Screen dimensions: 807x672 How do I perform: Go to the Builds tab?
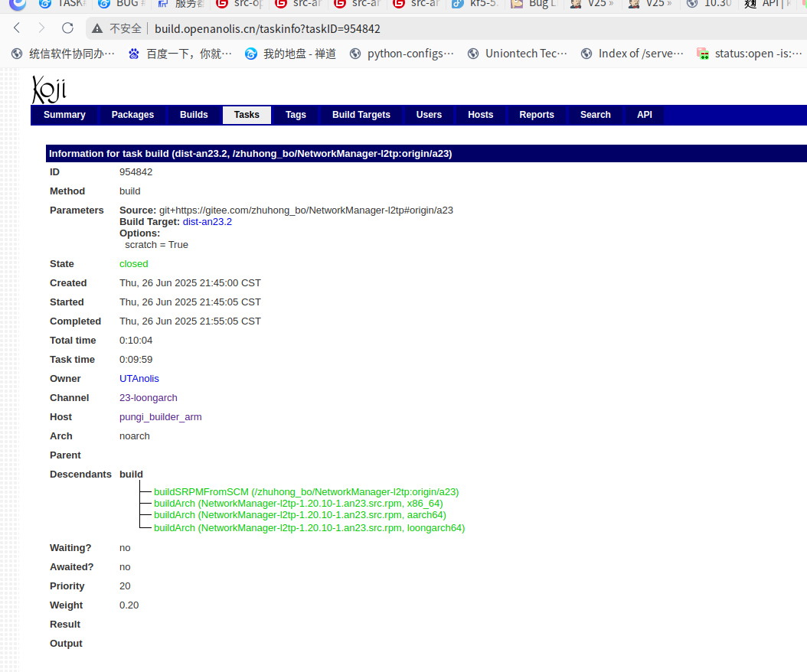pyautogui.click(x=194, y=115)
